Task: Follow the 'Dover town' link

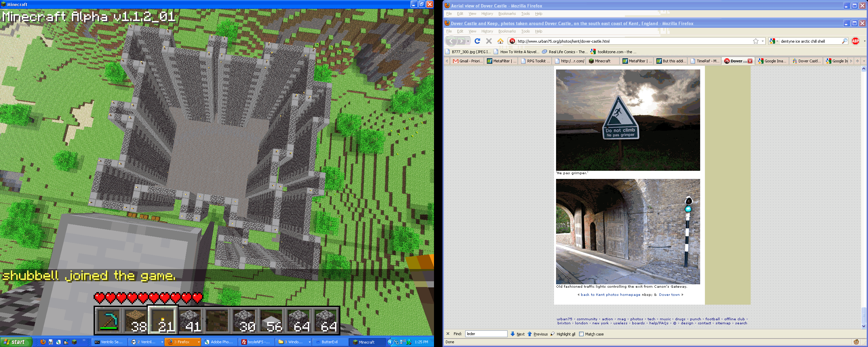Action: click(669, 295)
